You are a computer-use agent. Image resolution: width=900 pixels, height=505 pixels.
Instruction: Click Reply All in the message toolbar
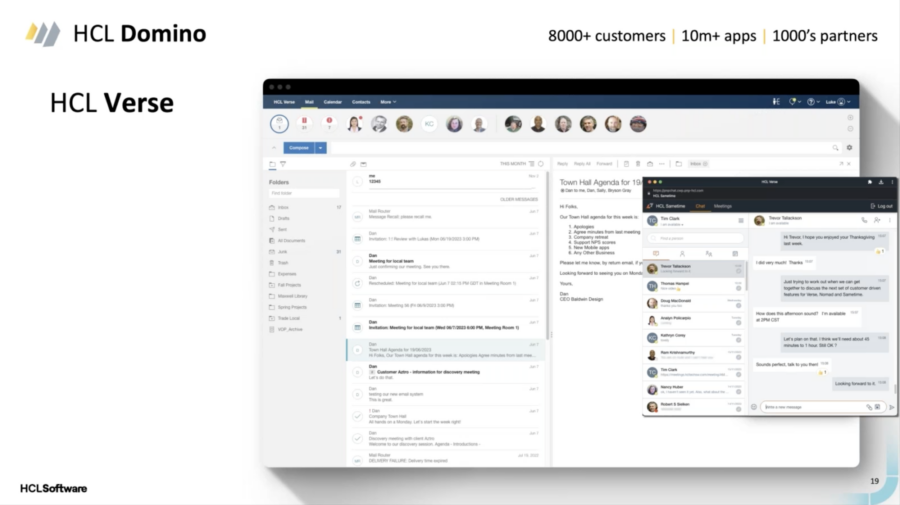pyautogui.click(x=582, y=164)
